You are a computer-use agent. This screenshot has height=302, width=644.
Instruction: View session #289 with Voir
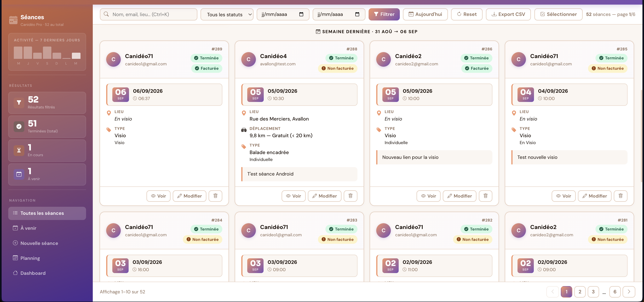coord(158,196)
